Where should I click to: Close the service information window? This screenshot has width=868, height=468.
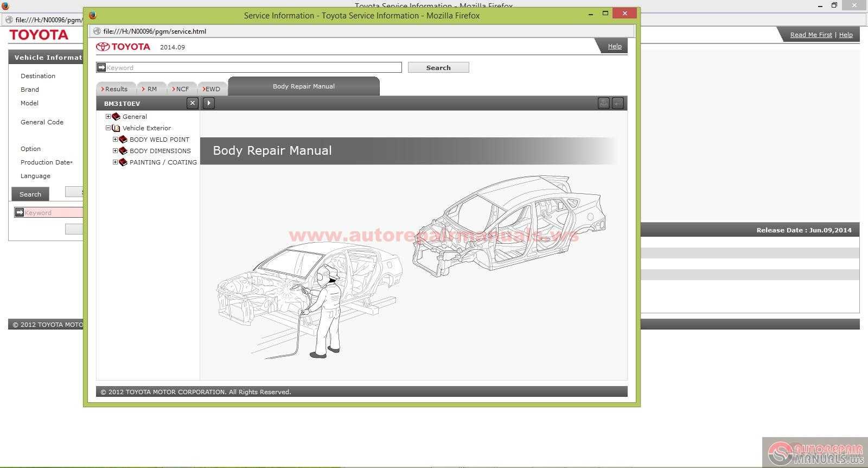coord(625,14)
